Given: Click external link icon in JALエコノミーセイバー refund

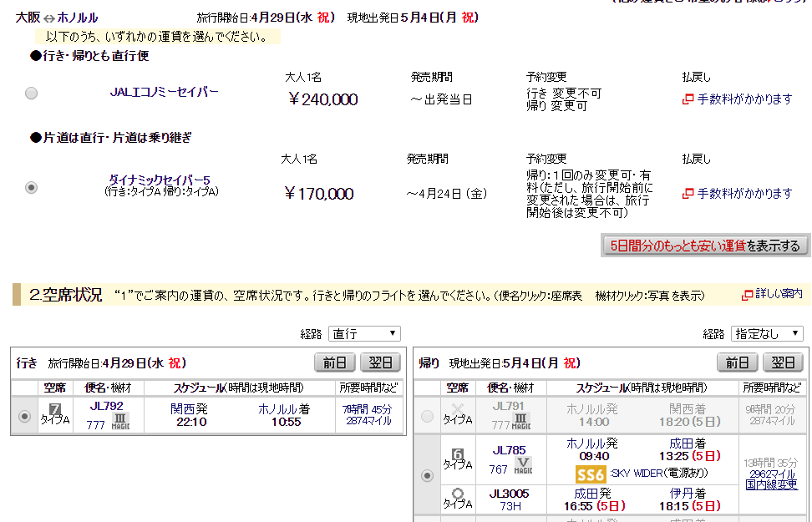Looking at the screenshot, I should (x=688, y=99).
